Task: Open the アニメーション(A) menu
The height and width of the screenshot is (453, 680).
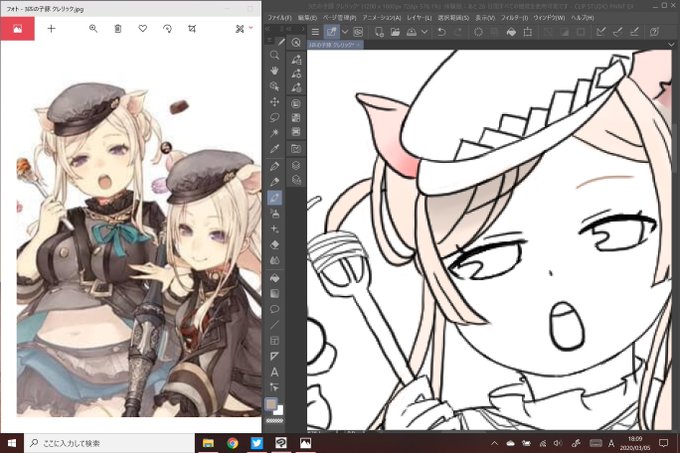Action: [x=382, y=18]
